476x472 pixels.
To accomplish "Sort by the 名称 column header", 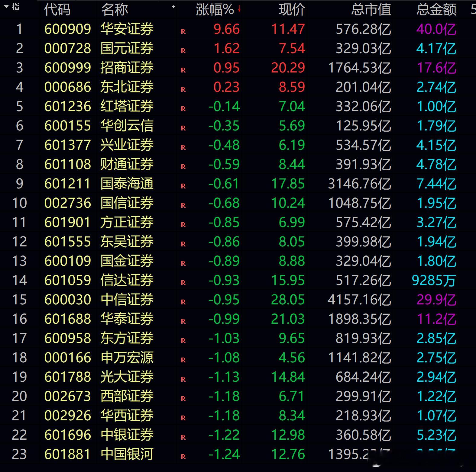I will pos(115,9).
